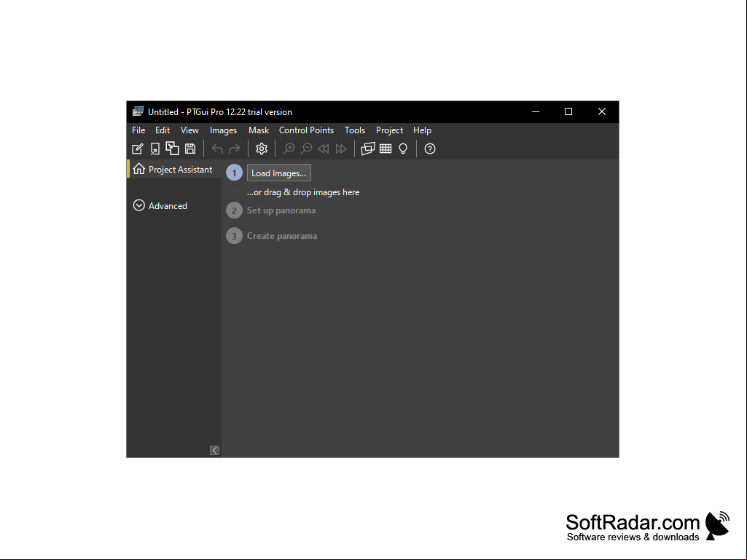The width and height of the screenshot is (747, 560).
Task: Click the step 1 circle
Action: pyautogui.click(x=235, y=173)
